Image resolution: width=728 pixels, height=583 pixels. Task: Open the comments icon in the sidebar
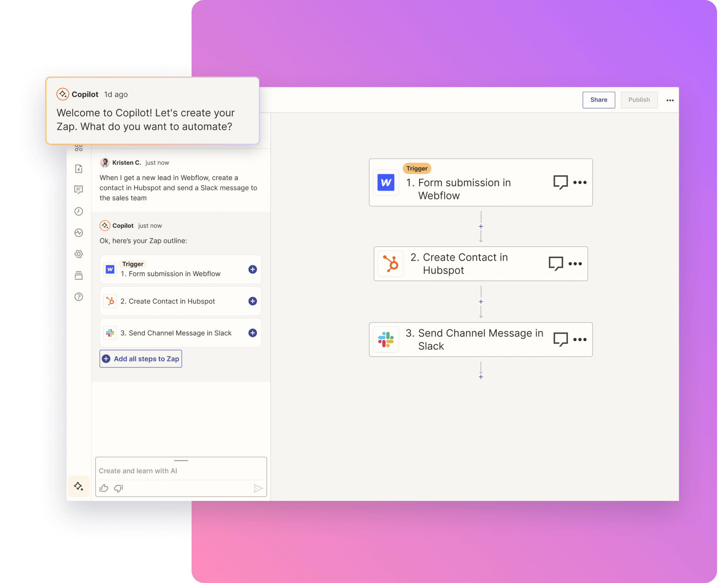[x=79, y=190]
